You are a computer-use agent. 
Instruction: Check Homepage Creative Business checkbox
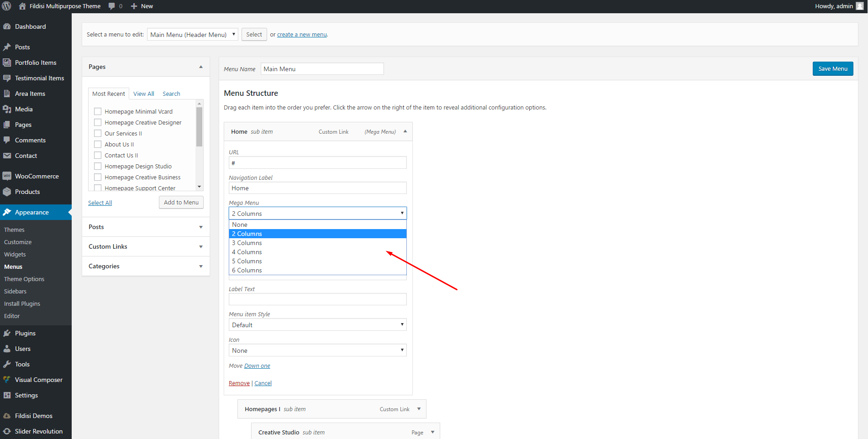[98, 177]
